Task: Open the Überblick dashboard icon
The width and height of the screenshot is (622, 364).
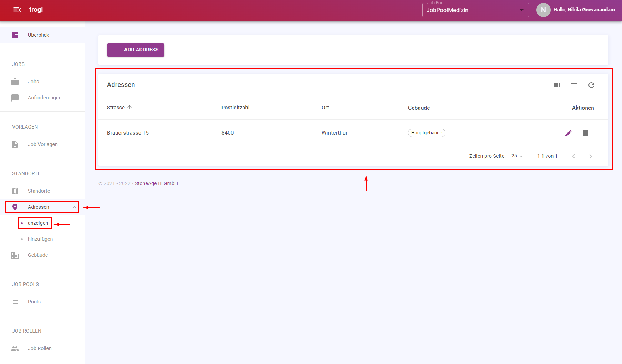Action: point(15,35)
